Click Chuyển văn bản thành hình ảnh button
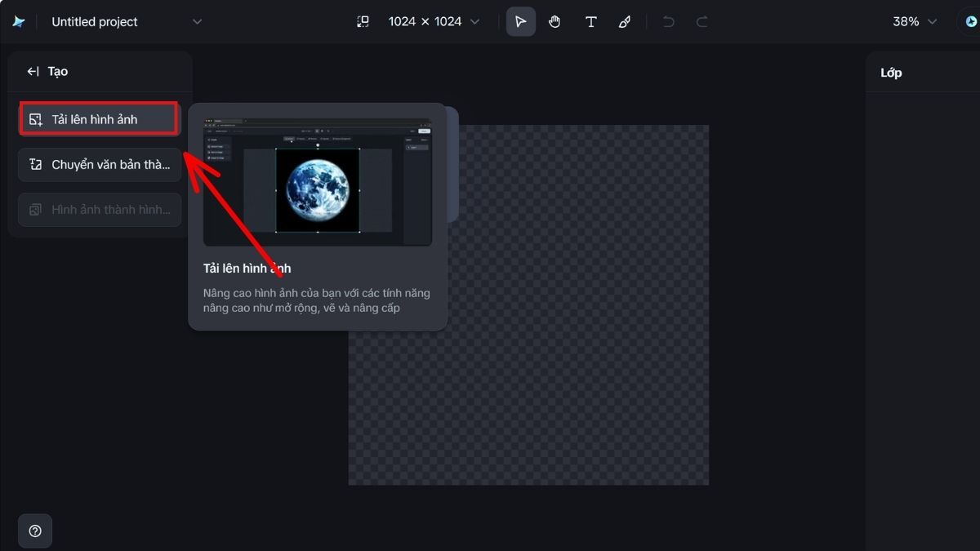This screenshot has width=980, height=551. (x=99, y=165)
